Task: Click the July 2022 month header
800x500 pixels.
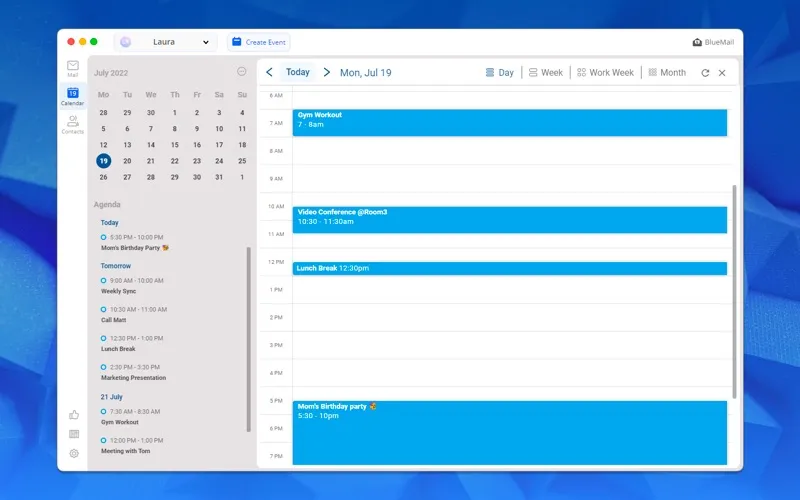Action: pos(111,73)
